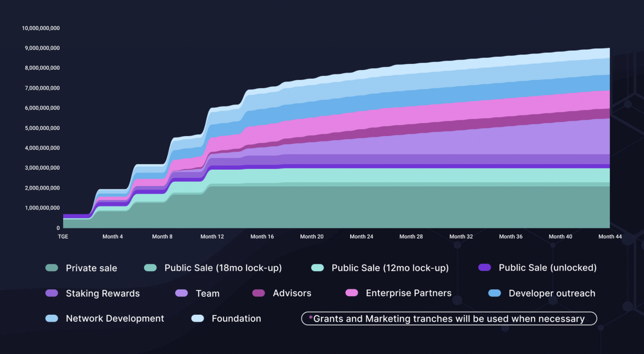Click the Staking Rewards legend swatch
This screenshot has width=644, height=354.
coord(52,293)
